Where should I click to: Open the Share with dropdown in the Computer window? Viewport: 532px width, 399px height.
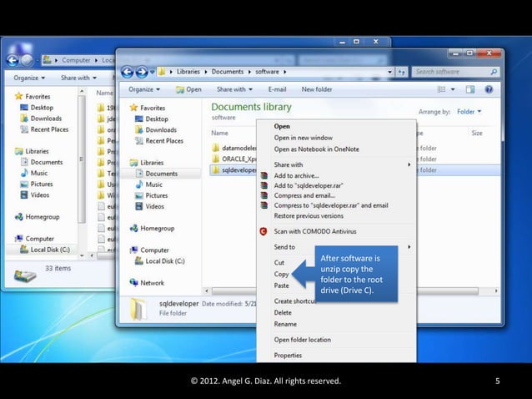[78, 78]
